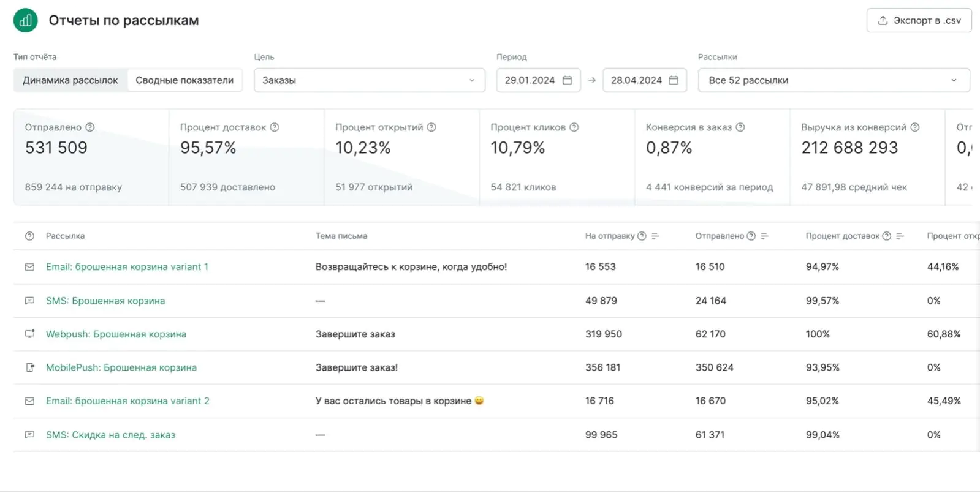The height and width of the screenshot is (493, 980).
Task: Sort by На отправку column icon
Action: click(x=655, y=236)
